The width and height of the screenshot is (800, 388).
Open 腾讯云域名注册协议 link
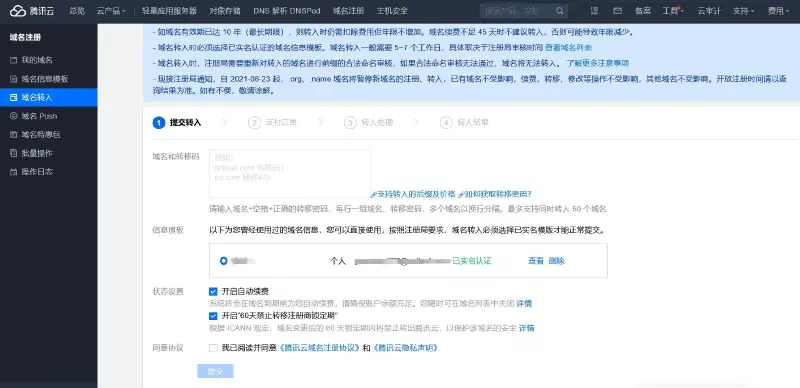coord(319,348)
